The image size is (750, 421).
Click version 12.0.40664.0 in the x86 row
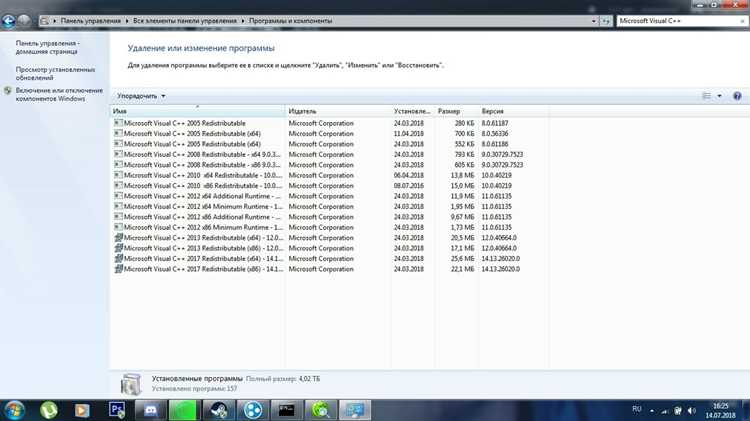pos(499,248)
